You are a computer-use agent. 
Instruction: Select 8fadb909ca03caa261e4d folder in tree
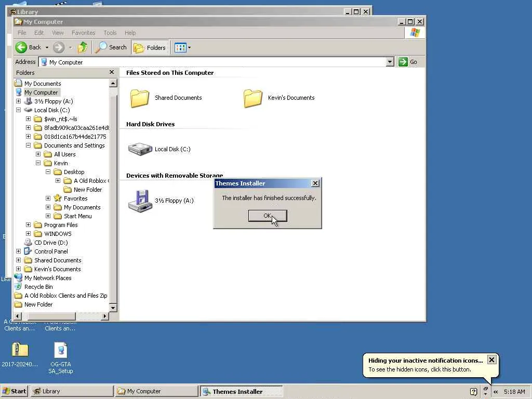[x=77, y=128]
